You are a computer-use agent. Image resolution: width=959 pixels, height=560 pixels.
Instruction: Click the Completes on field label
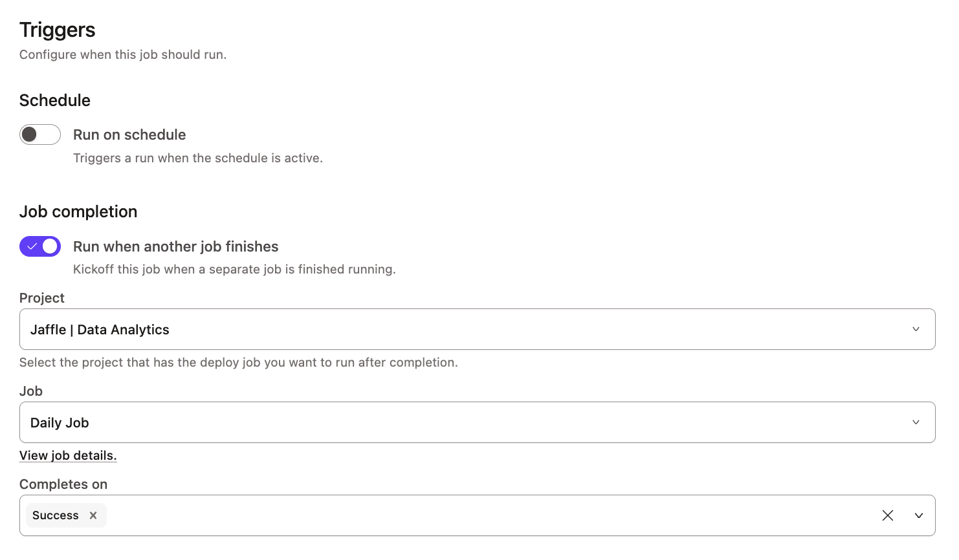pos(63,484)
